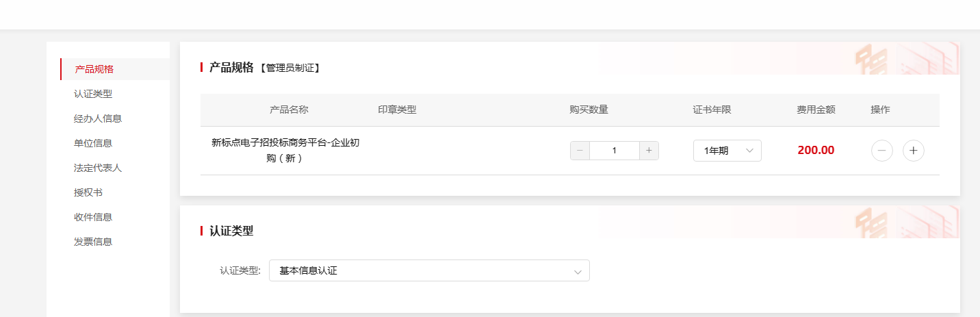
Task: Click the quantity minus stepper button
Action: coord(580,151)
